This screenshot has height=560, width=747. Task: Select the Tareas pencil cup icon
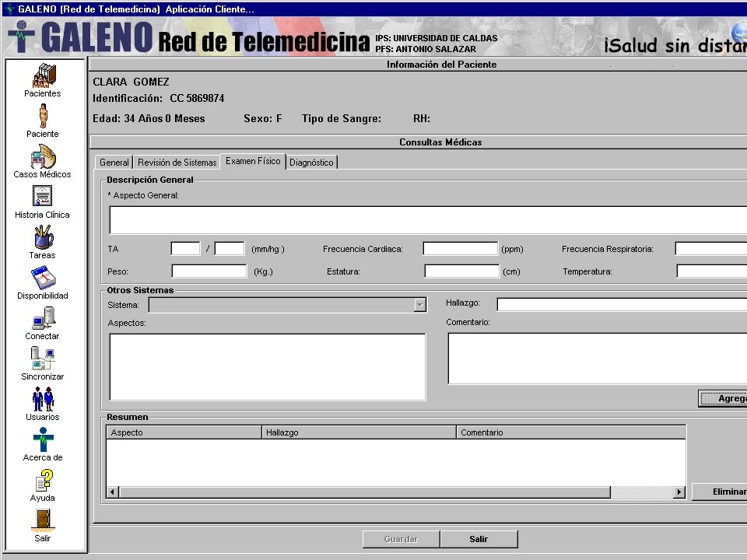pyautogui.click(x=44, y=237)
